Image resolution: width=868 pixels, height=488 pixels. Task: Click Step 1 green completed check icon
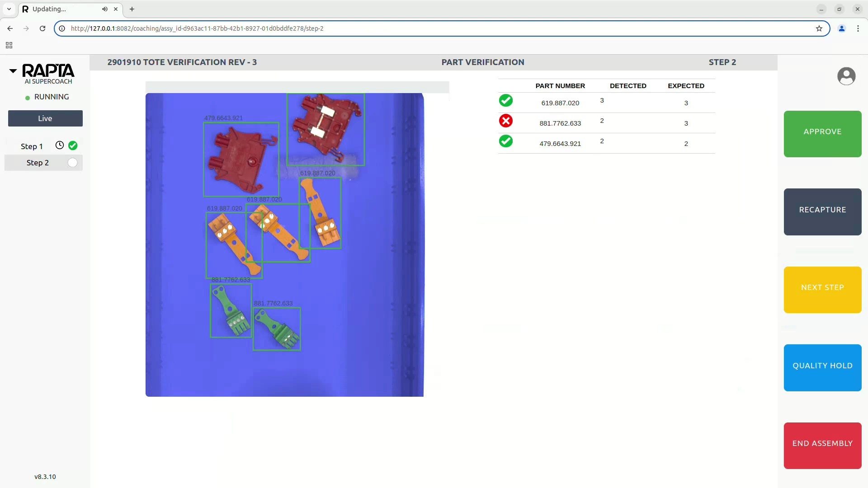coord(73,145)
